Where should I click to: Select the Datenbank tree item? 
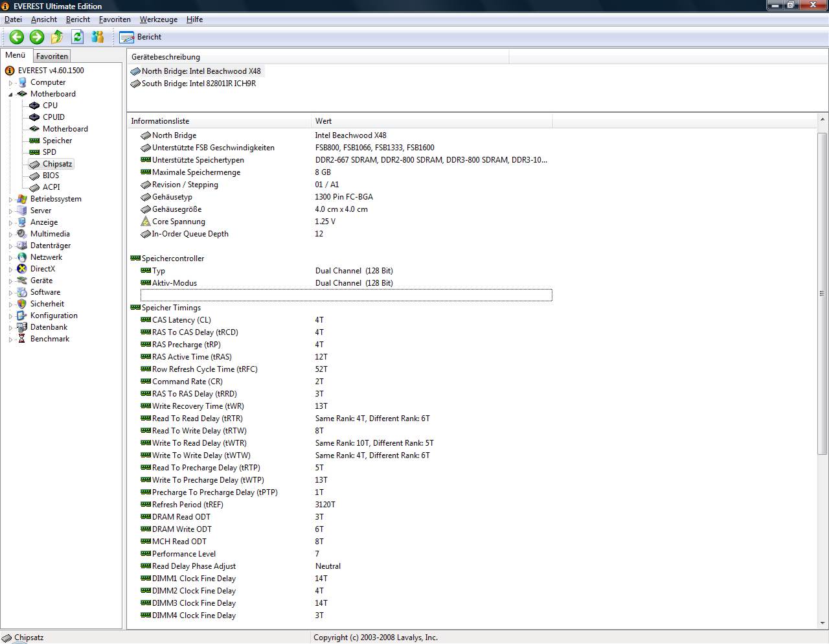pyautogui.click(x=49, y=327)
